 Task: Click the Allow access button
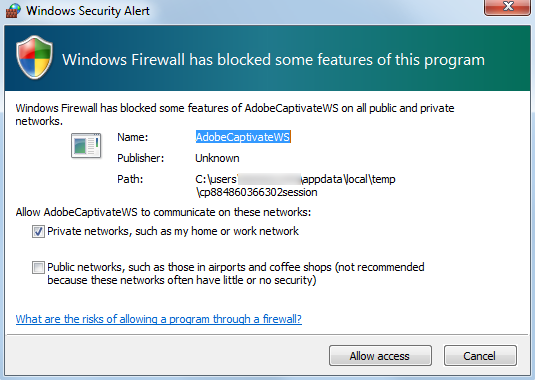tap(380, 356)
